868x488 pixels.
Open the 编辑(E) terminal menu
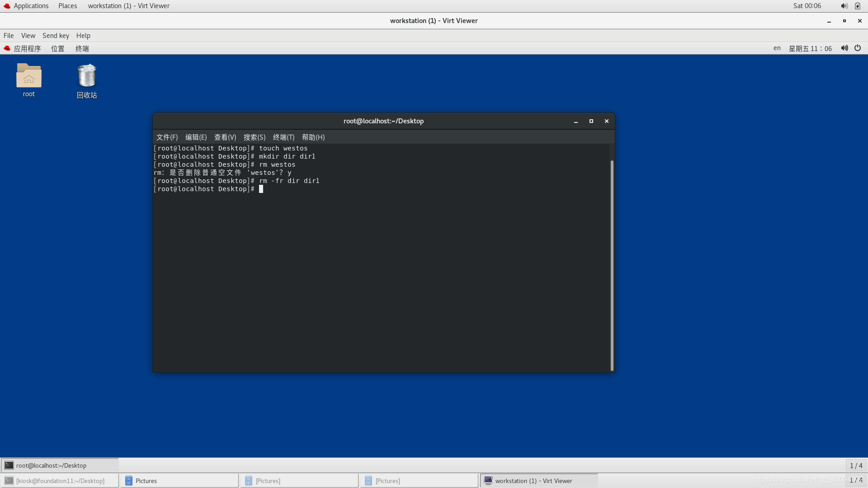pos(196,137)
